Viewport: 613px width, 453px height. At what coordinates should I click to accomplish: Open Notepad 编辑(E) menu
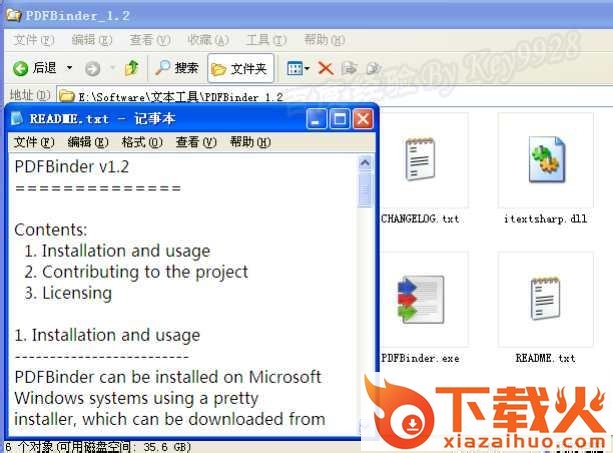tap(88, 142)
